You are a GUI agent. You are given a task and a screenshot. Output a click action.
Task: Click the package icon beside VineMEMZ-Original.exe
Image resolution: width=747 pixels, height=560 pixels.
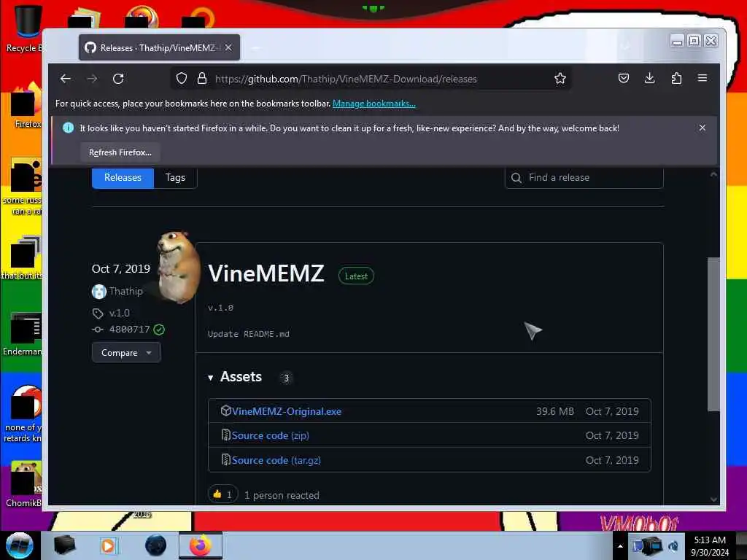[x=226, y=411]
